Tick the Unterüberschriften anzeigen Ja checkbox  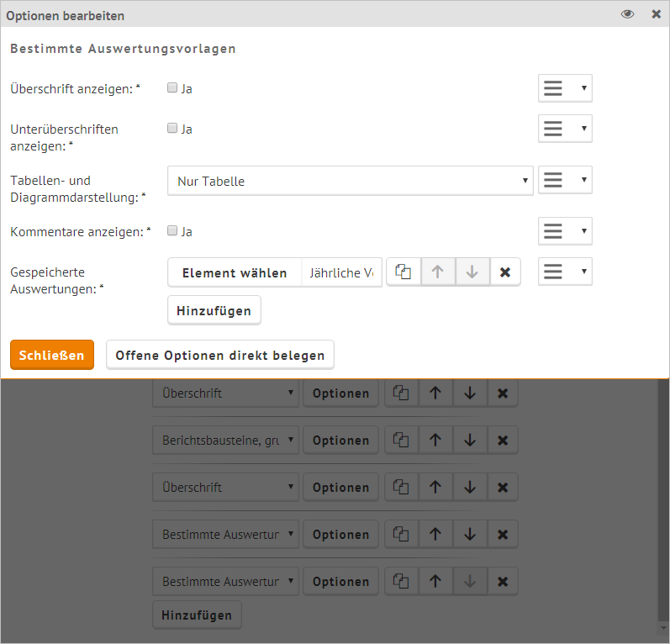(172, 128)
